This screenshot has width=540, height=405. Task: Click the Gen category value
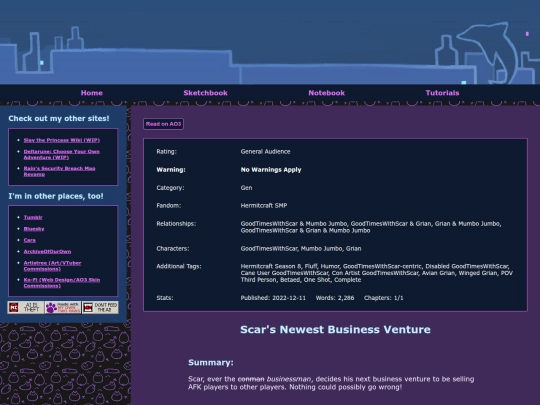[246, 188]
